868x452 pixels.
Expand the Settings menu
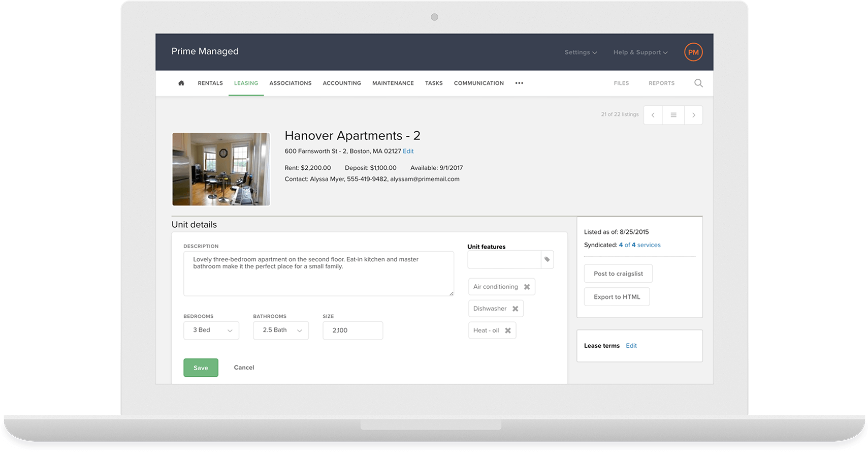point(580,52)
